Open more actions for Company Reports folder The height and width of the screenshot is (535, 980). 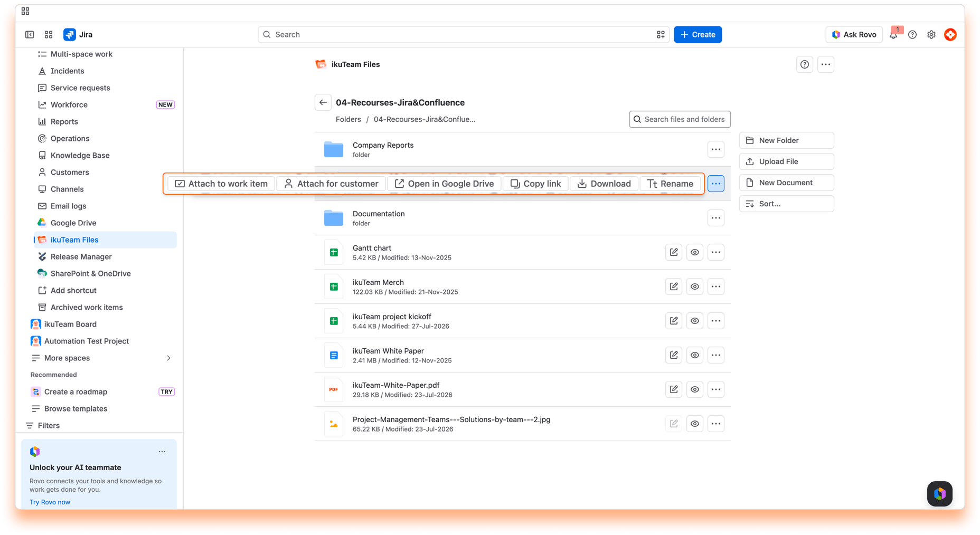click(716, 149)
